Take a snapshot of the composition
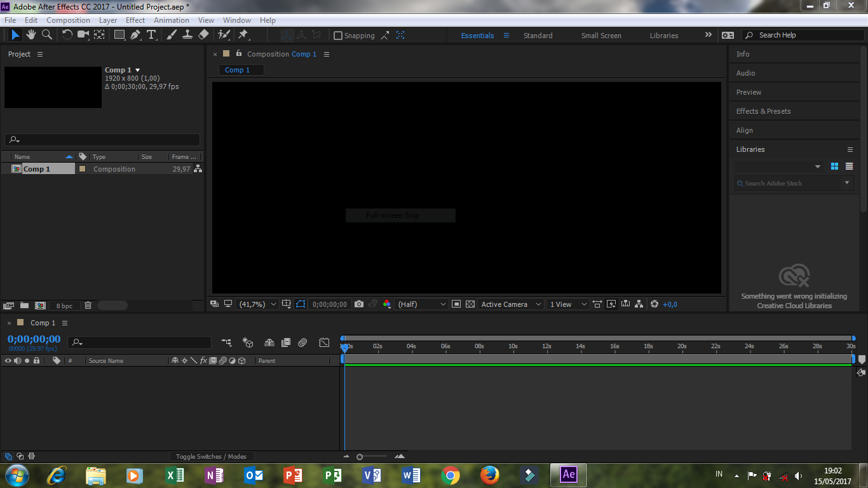 pyautogui.click(x=359, y=304)
